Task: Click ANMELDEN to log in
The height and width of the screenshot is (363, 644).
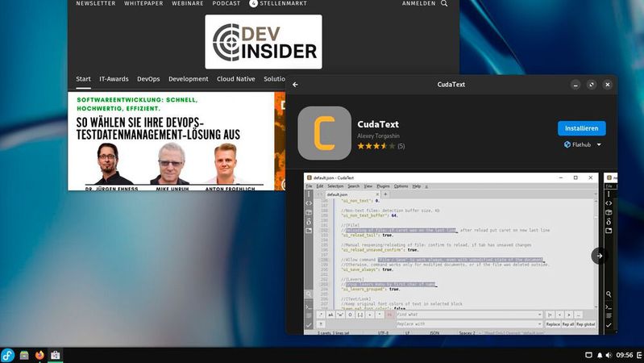Action: click(x=418, y=3)
